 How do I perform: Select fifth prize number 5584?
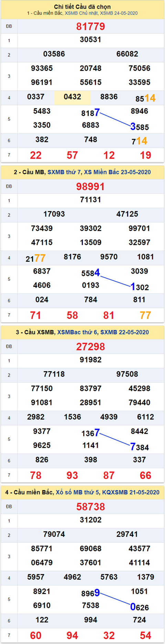click(x=91, y=273)
